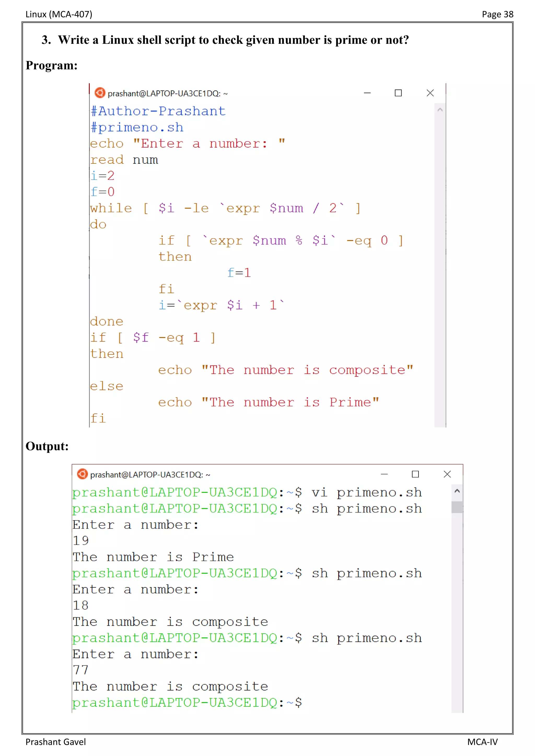The width and height of the screenshot is (535, 756).
Task: Click the 'Output:' heading
Action: (x=47, y=446)
